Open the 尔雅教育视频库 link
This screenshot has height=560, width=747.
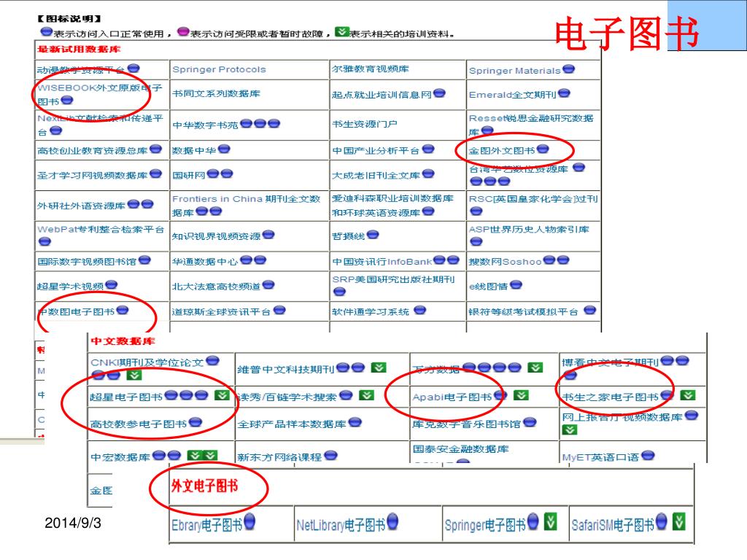(370, 69)
